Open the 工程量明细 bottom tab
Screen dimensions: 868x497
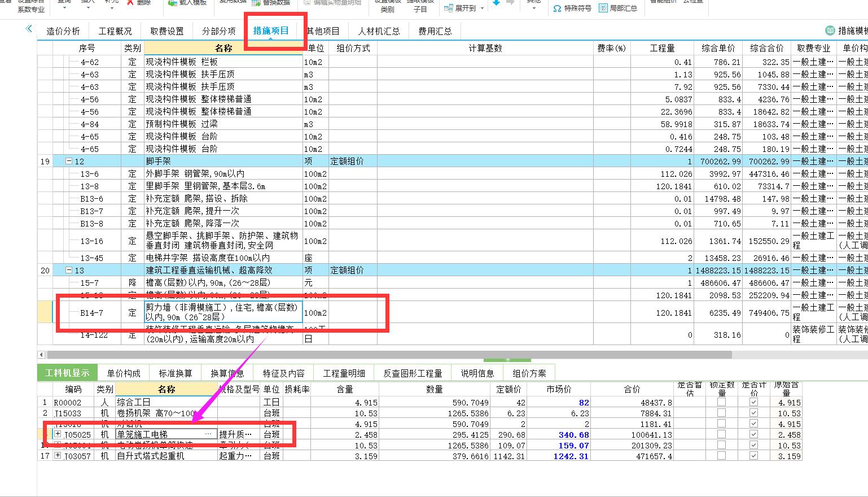[x=344, y=373]
